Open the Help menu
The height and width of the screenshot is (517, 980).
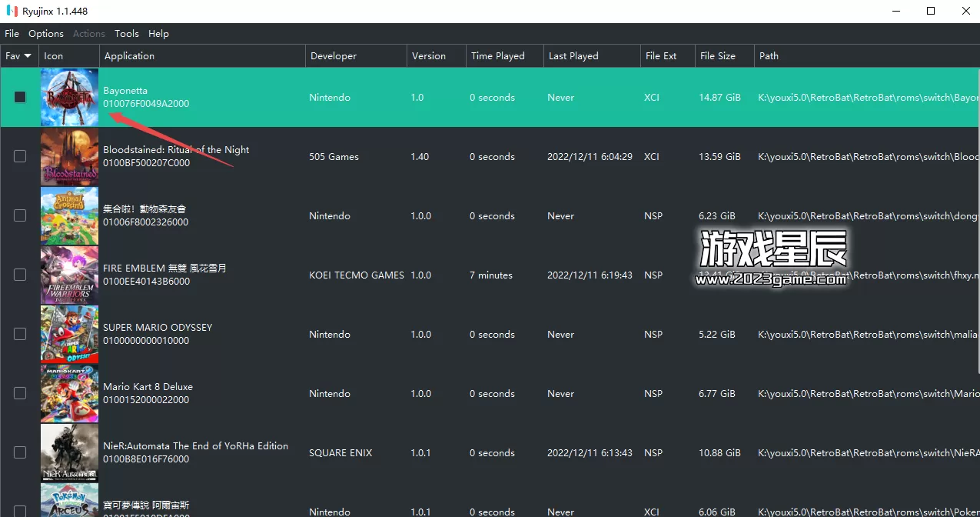tap(158, 34)
